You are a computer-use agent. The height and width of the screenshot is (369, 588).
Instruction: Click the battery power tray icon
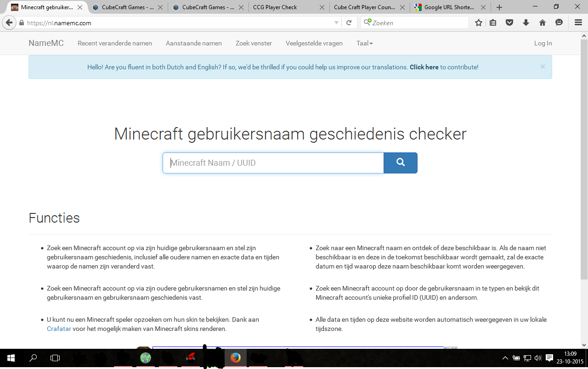pos(516,358)
